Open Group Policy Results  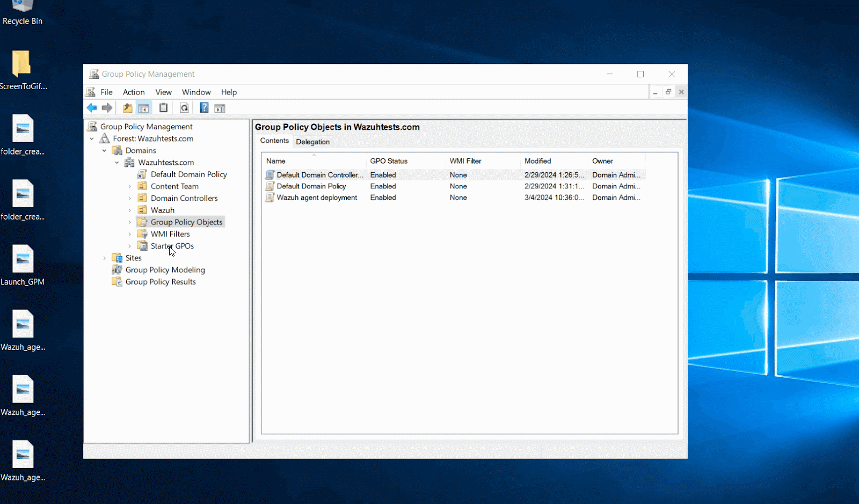(x=161, y=281)
